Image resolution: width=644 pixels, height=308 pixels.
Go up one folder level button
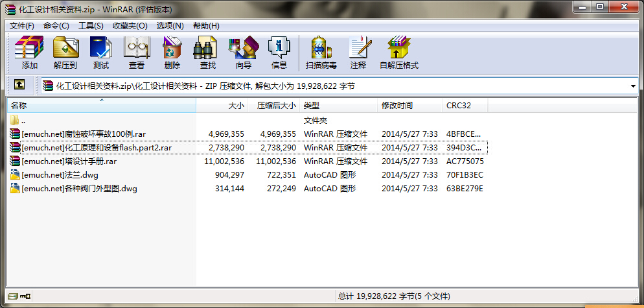(19, 85)
